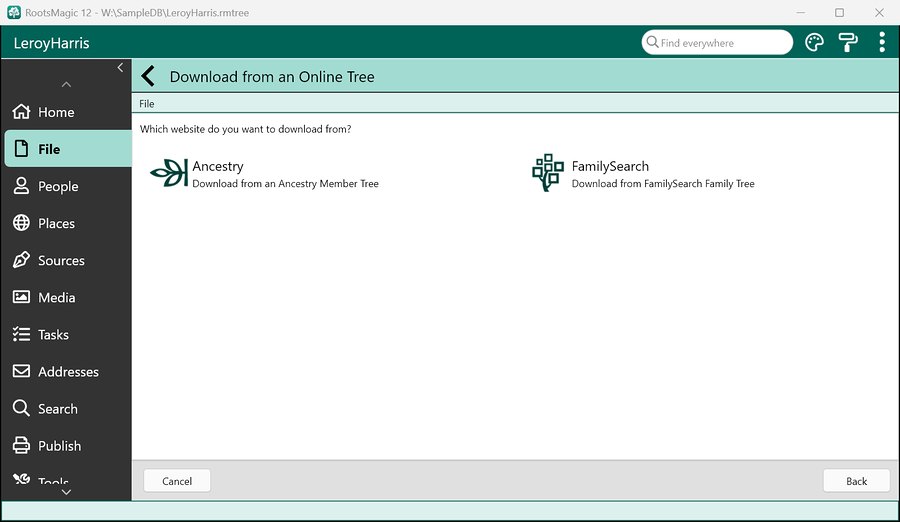900x522 pixels.
Task: Click the RootsMagic app icon in title bar
Action: (14, 12)
